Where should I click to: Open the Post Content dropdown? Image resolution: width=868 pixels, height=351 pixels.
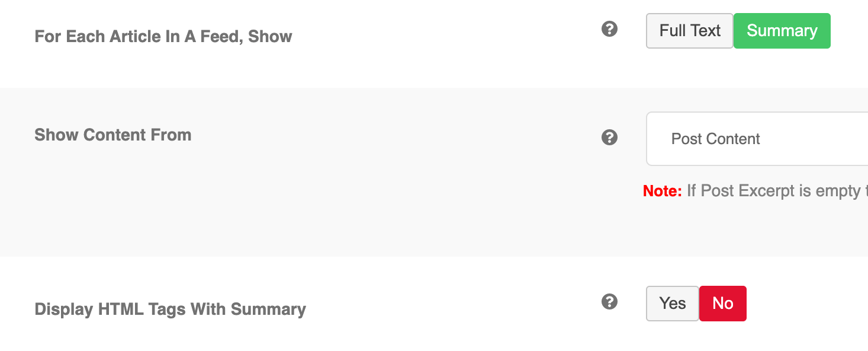[x=757, y=139]
